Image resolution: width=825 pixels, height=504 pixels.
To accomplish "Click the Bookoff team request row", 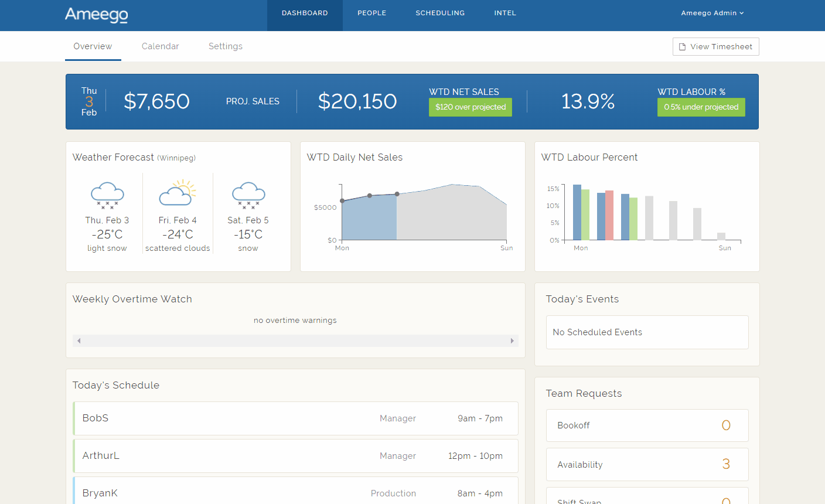I will tap(647, 425).
